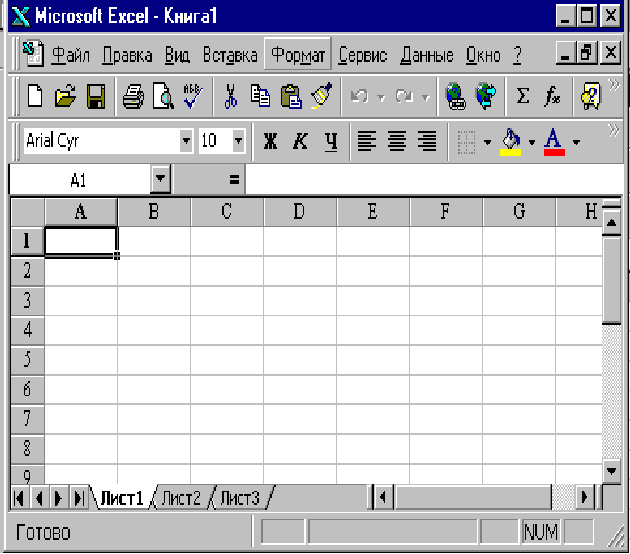Image resolution: width=630 pixels, height=554 pixels.
Task: Click vertical scrollbar down arrow
Action: tap(612, 470)
